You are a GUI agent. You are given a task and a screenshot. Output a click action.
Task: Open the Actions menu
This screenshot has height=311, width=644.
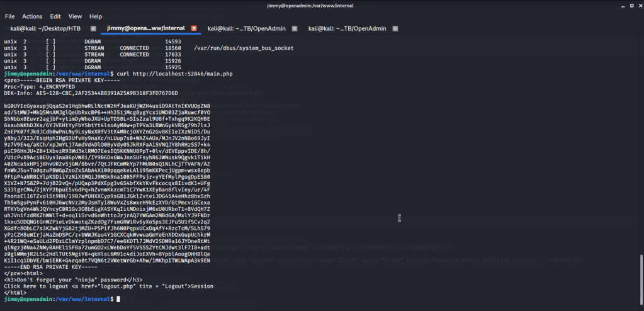click(32, 16)
